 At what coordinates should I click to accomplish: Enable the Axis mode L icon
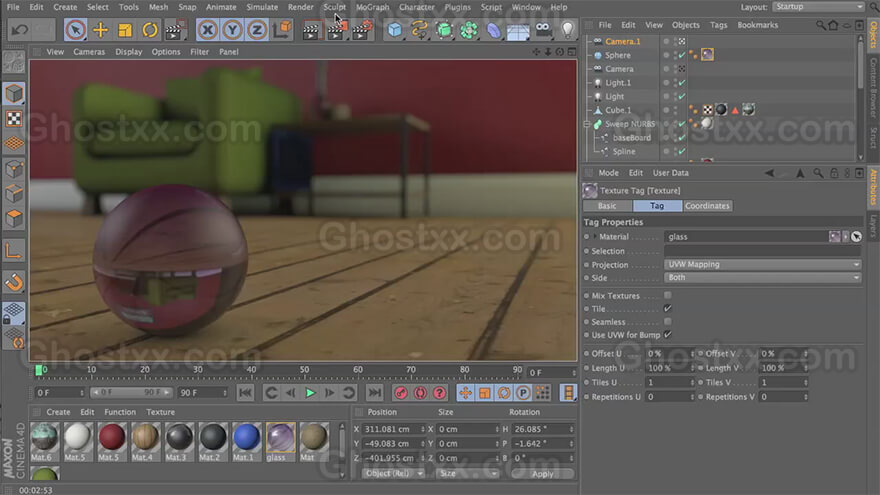tap(14, 250)
